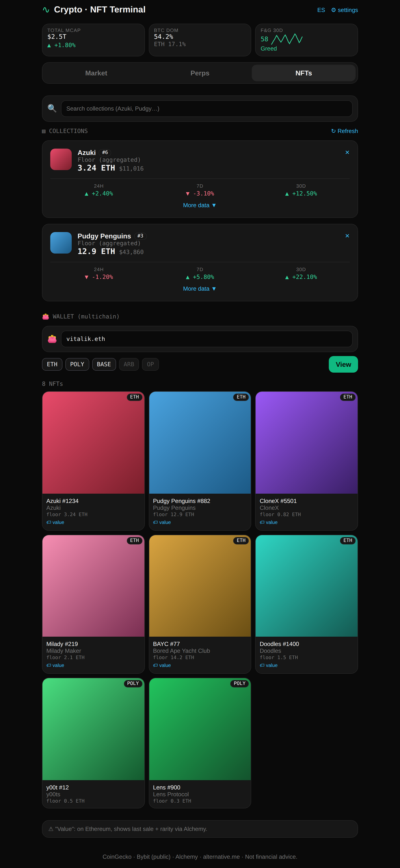Screen dimensions: 400x868
Task: Click the wave logo icon in header
Action: [46, 10]
